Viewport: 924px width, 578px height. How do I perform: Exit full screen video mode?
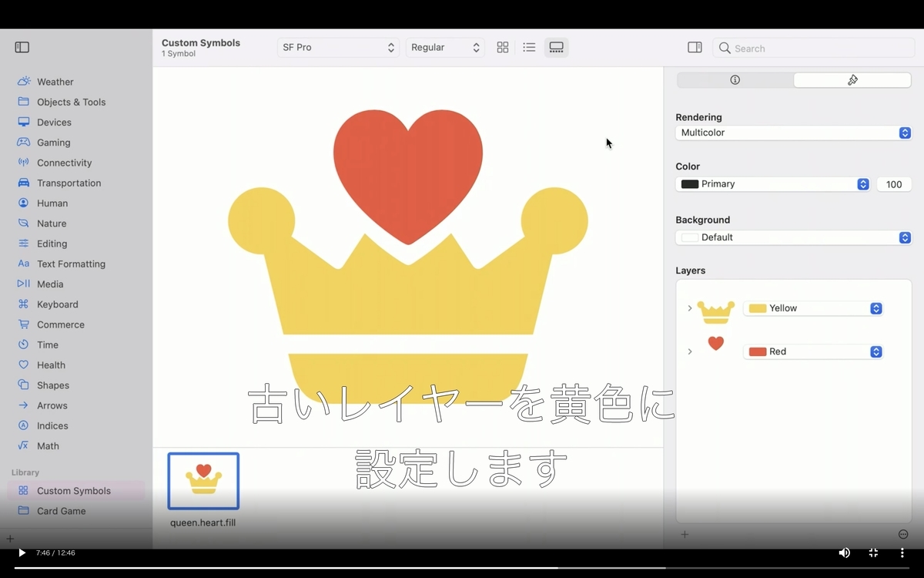[873, 553]
